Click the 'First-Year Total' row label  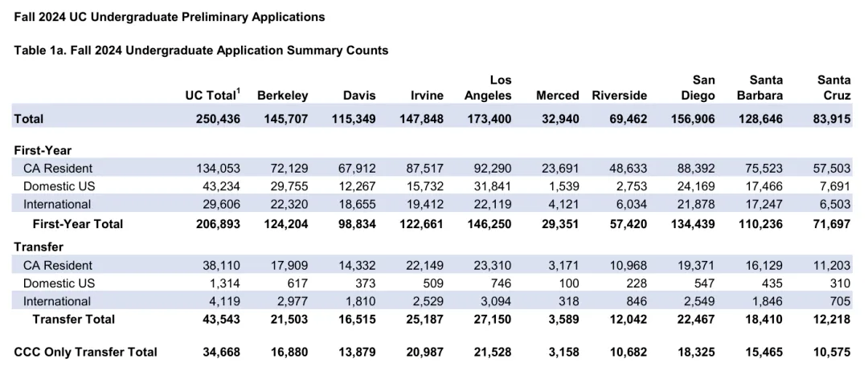[77, 224]
